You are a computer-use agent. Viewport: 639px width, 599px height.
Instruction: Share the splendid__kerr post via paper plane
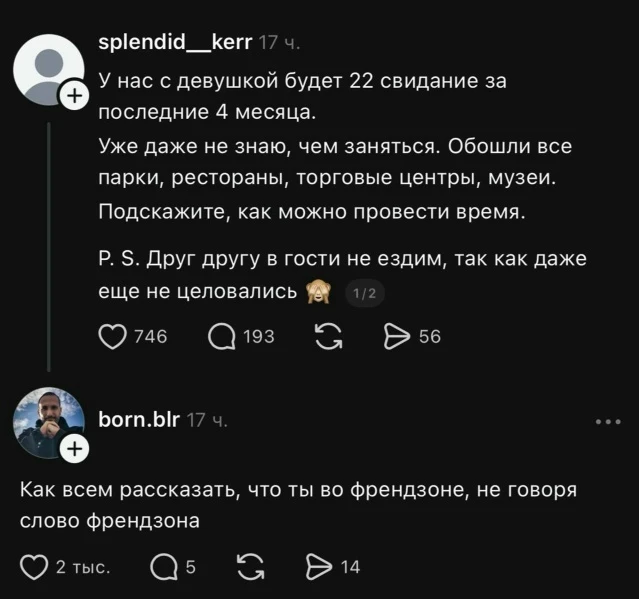[397, 337]
